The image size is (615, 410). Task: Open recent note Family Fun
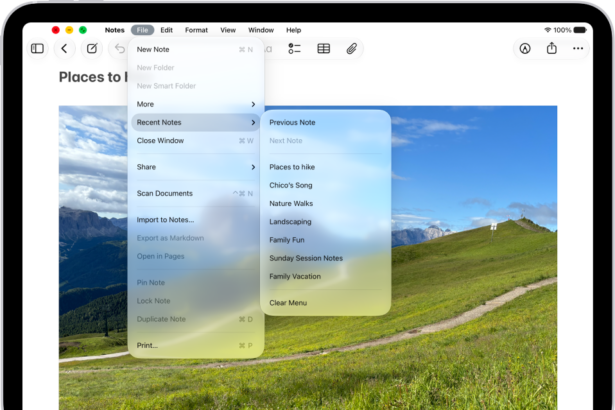click(x=325, y=240)
